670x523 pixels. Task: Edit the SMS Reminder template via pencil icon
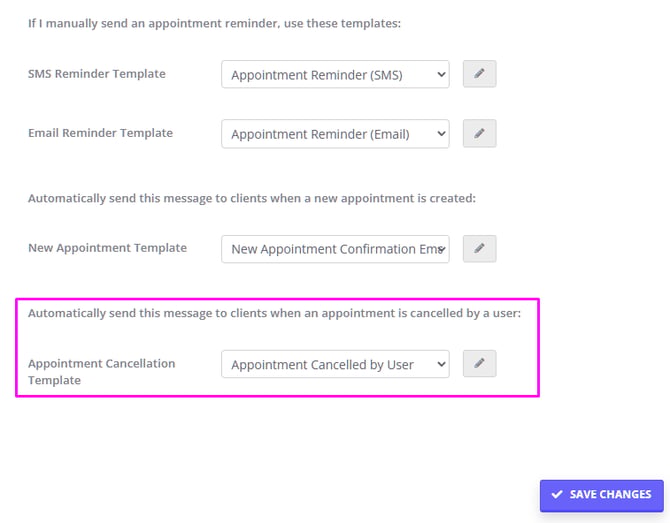pyautogui.click(x=479, y=74)
